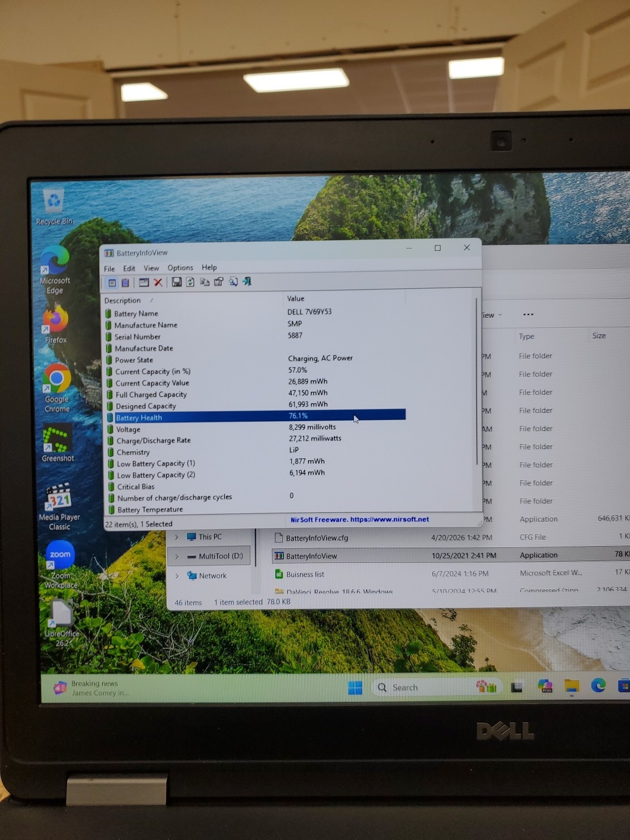
Task: Click the BatteryInfoView vertical scrollbar
Action: (x=478, y=382)
